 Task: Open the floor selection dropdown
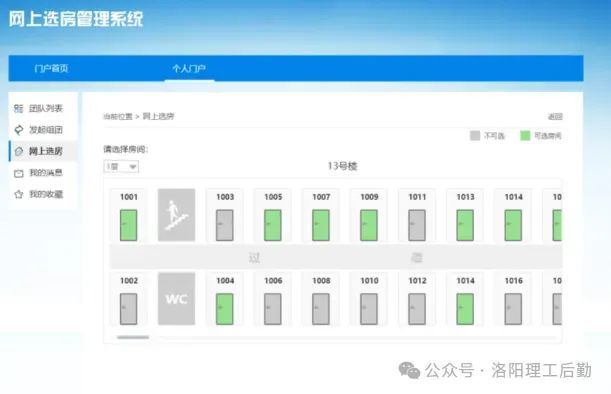[x=121, y=167]
